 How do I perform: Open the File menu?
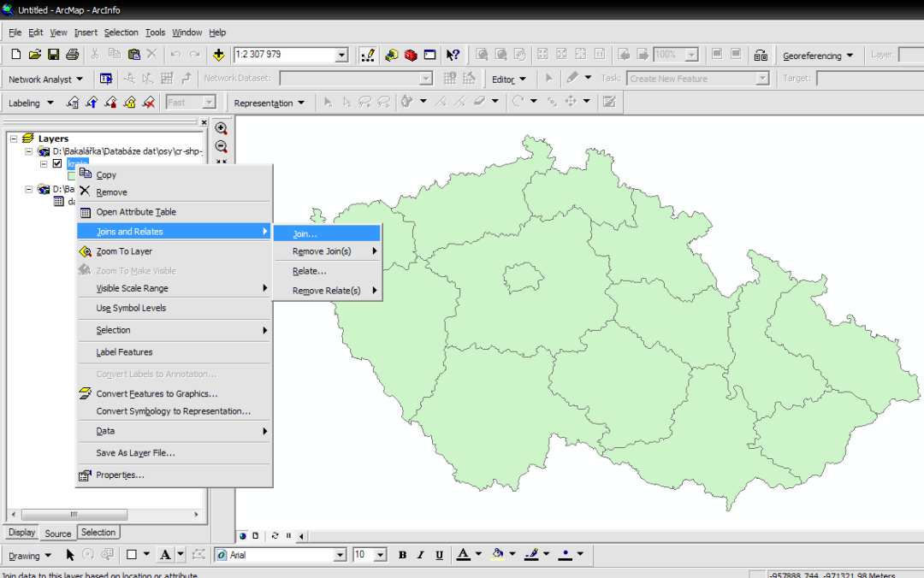coord(15,32)
